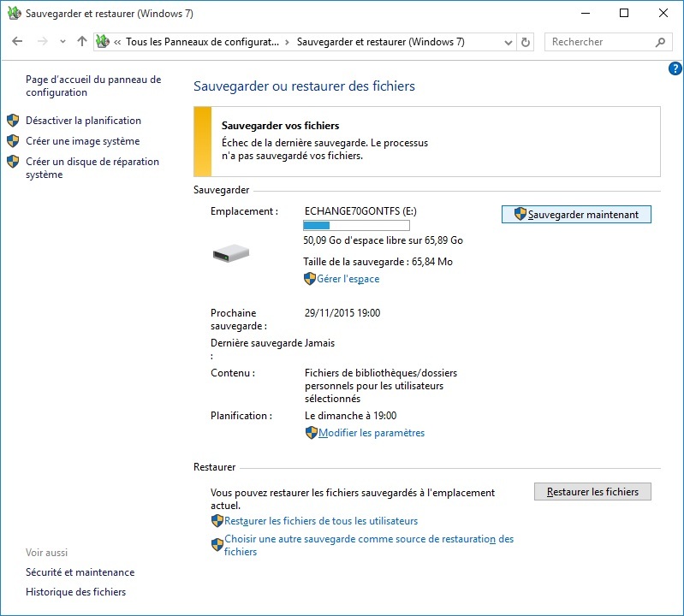Viewport: 684px width, 616px height.
Task: Click Tous les Panneaux de configurat... breadcrumb
Action: [202, 42]
